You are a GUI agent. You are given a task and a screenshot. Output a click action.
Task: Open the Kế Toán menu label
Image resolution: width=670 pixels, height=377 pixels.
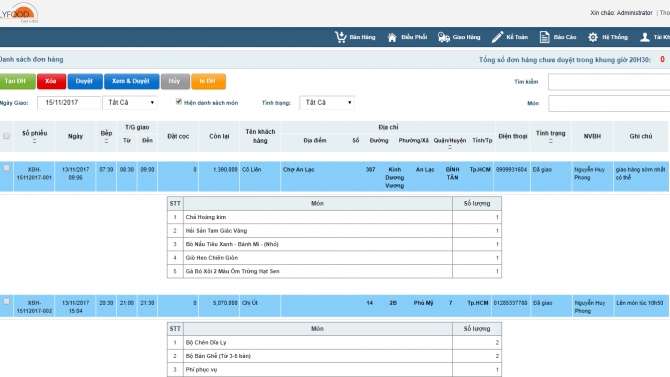pyautogui.click(x=517, y=37)
